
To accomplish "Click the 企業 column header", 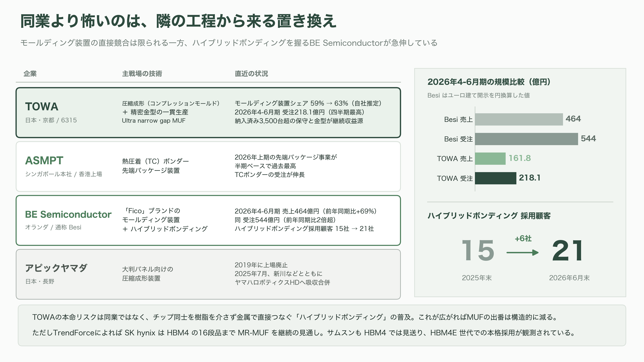I will [x=30, y=74].
